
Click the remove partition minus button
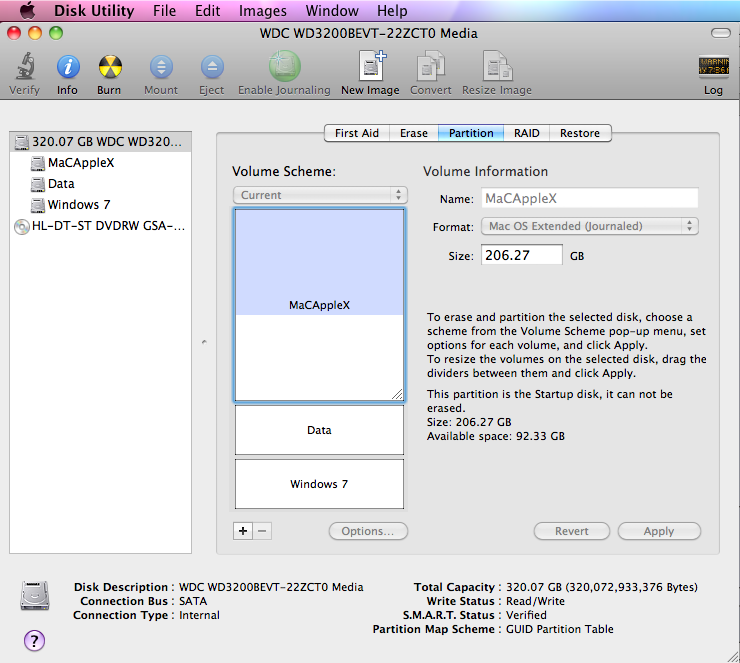(x=262, y=531)
